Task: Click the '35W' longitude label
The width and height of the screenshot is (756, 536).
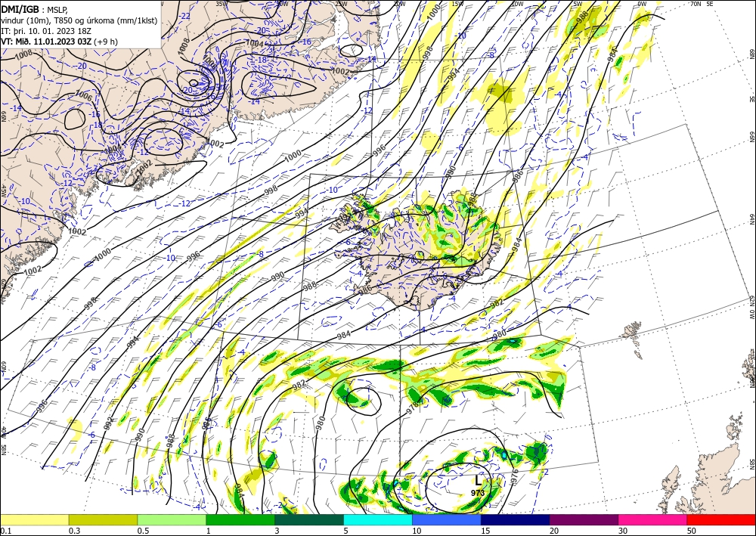Action: 222,4
